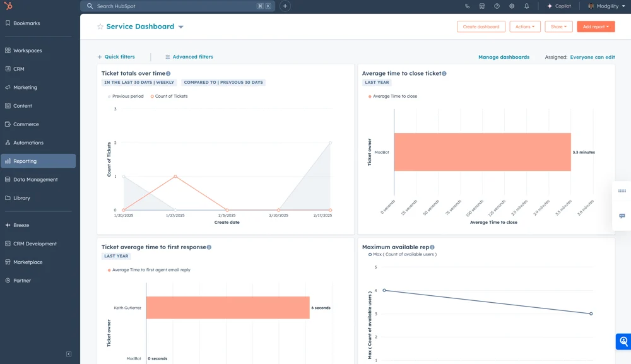Open the phone calling icon
The height and width of the screenshot is (364, 631).
tap(467, 6)
